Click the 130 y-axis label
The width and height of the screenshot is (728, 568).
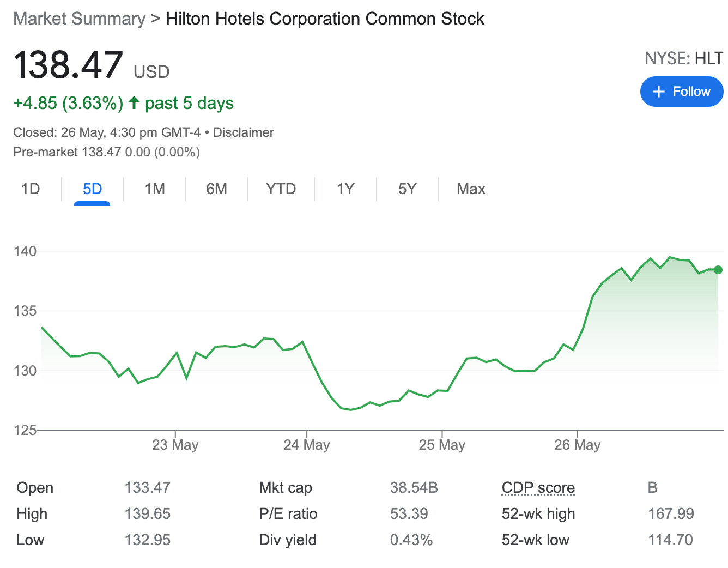click(25, 371)
